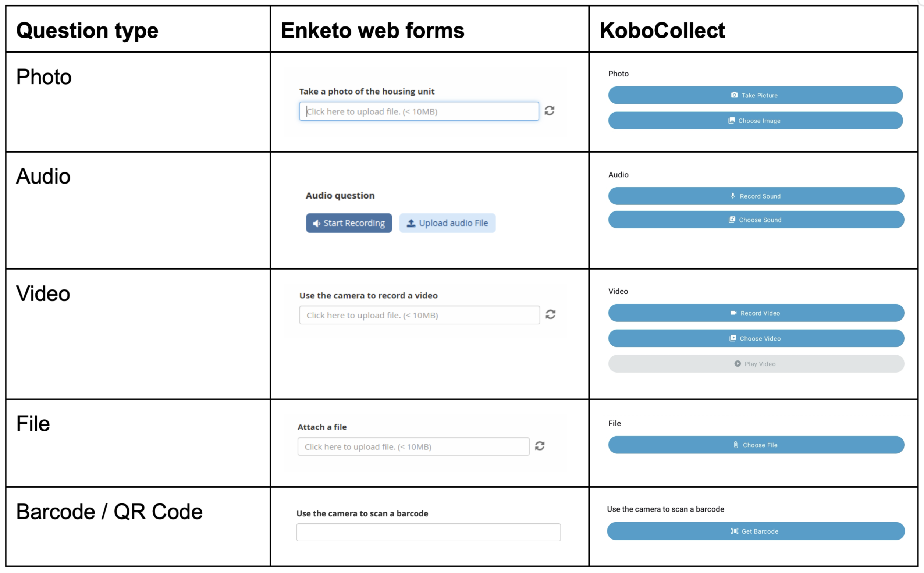Select the Choose Video button
Image resolution: width=924 pixels, height=573 pixels.
coord(756,338)
